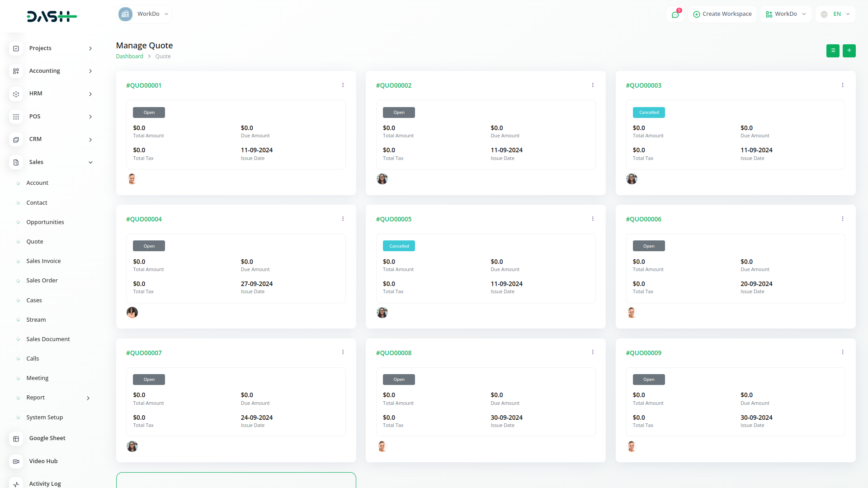The image size is (868, 488).
Task: Collapse the Sales sidebar menu
Action: tap(90, 162)
